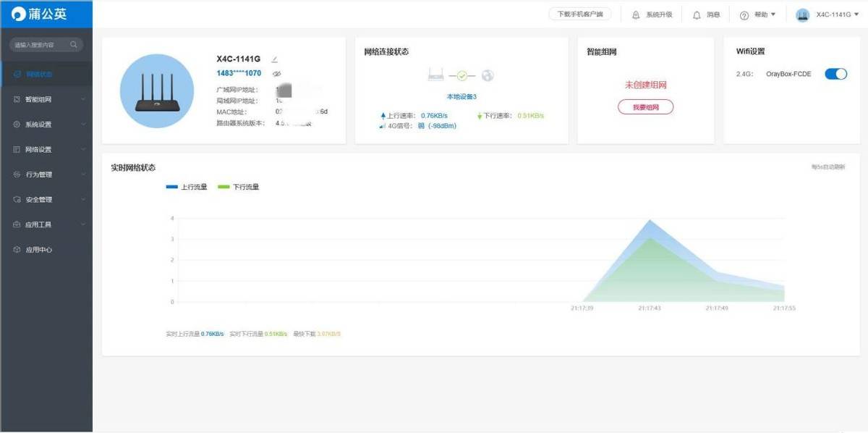Click the router avatar icon in header
This screenshot has height=433, width=868.
tap(802, 14)
